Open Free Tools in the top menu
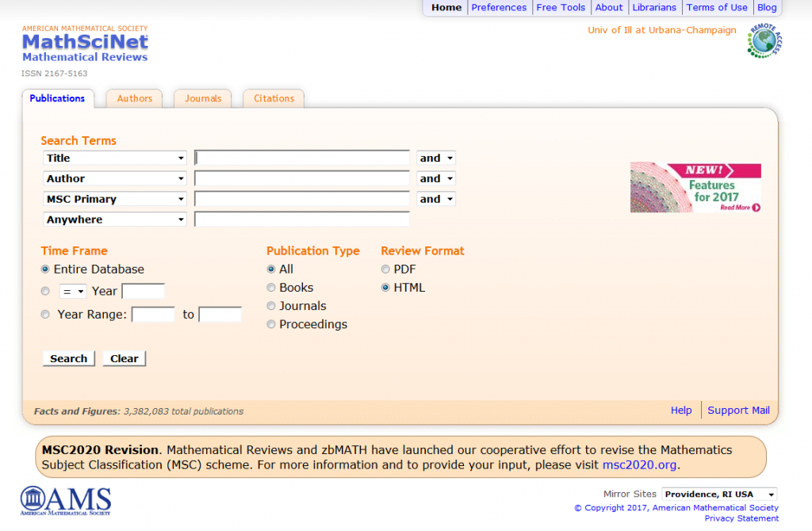812x531 pixels. (x=561, y=8)
